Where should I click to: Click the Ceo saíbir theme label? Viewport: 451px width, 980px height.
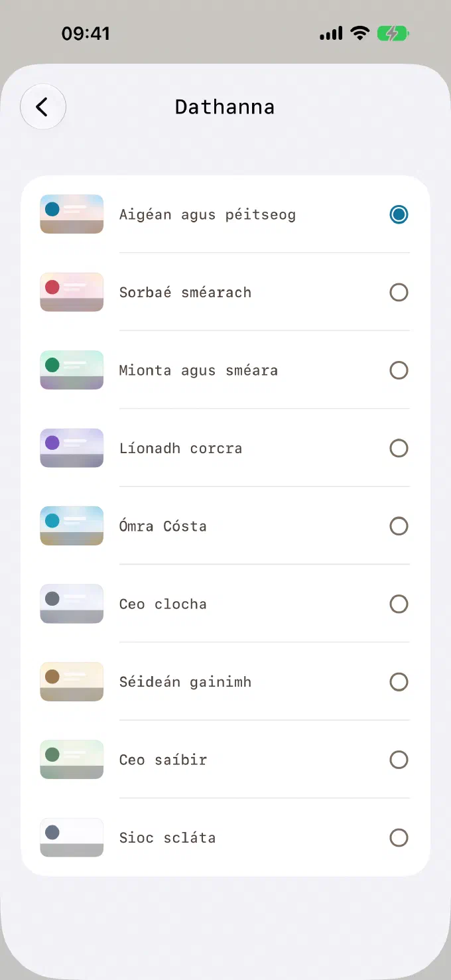pos(163,760)
